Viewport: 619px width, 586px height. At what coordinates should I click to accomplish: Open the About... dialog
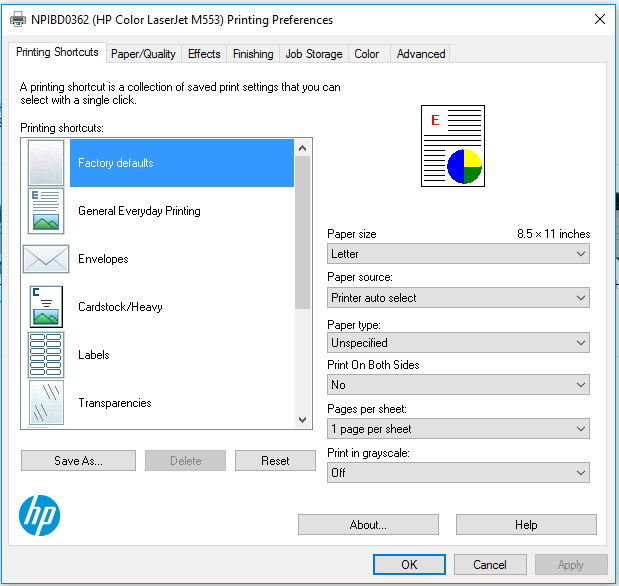(368, 525)
